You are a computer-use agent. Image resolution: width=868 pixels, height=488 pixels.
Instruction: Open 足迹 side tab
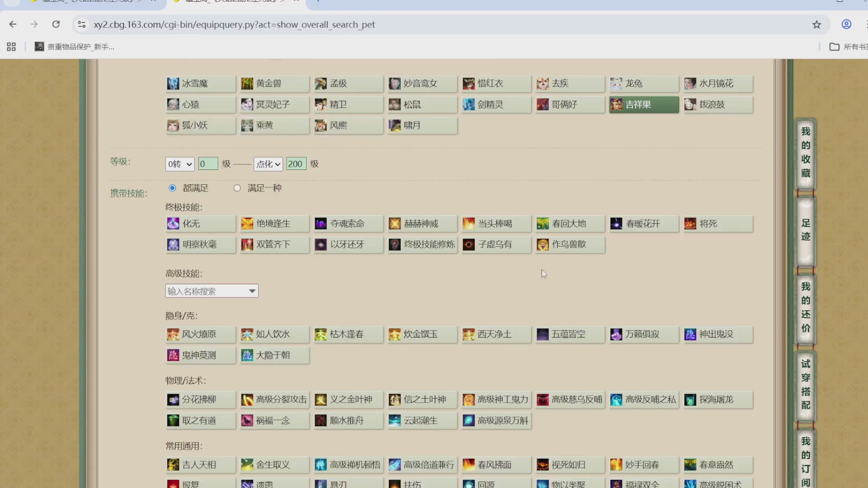coord(806,230)
